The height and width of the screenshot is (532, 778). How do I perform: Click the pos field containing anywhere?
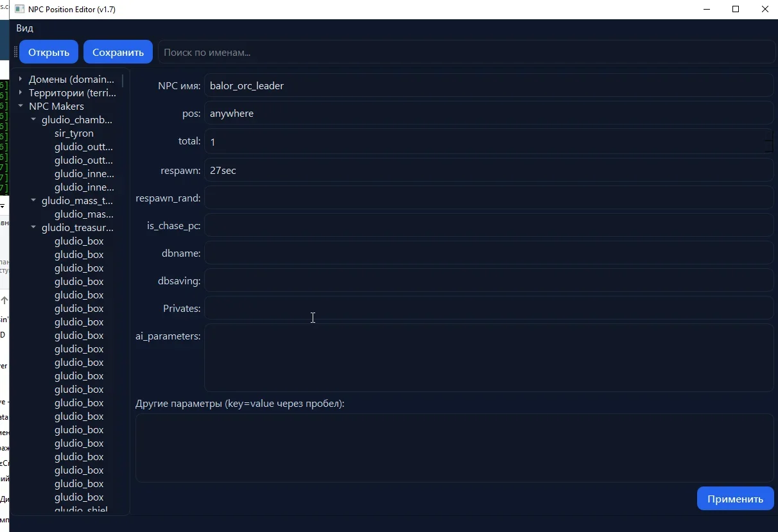point(488,114)
